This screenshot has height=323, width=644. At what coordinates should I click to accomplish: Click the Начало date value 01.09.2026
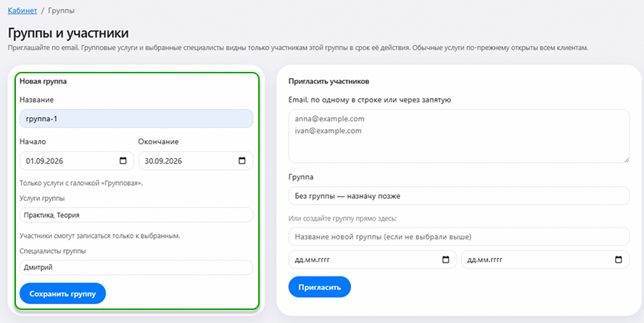pyautogui.click(x=44, y=161)
